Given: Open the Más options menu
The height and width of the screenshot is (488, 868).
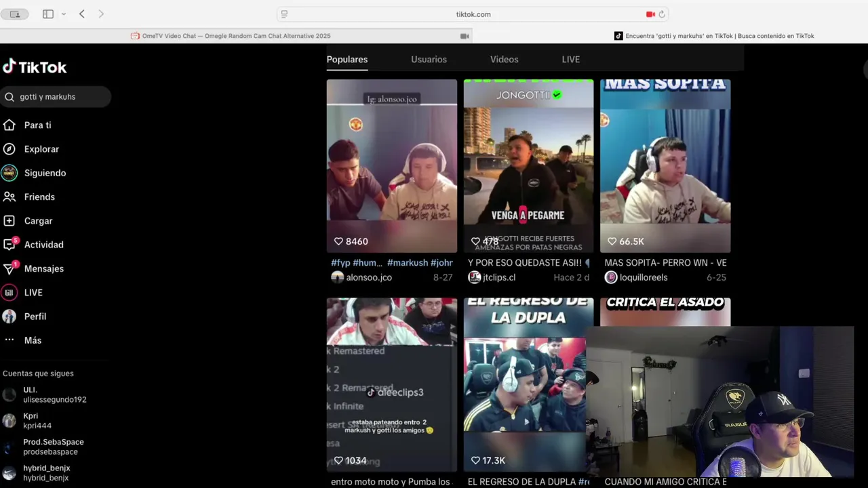Looking at the screenshot, I should [33, 340].
